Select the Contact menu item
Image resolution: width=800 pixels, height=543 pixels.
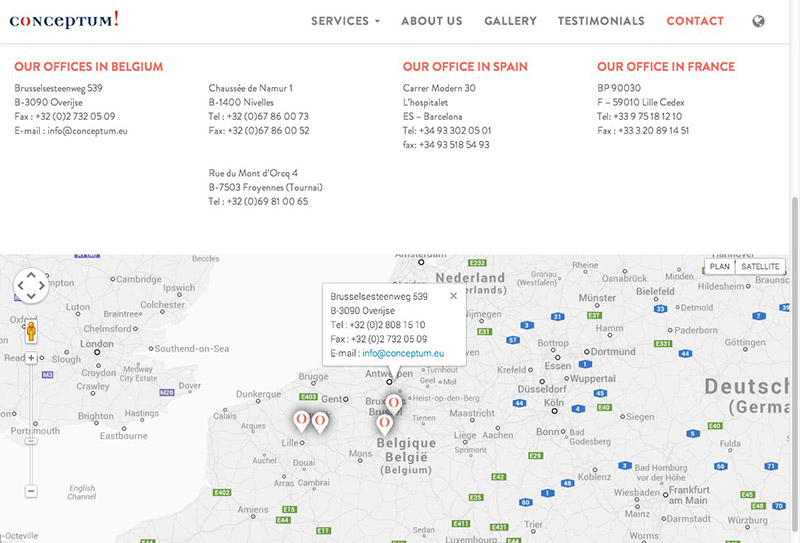(x=695, y=21)
